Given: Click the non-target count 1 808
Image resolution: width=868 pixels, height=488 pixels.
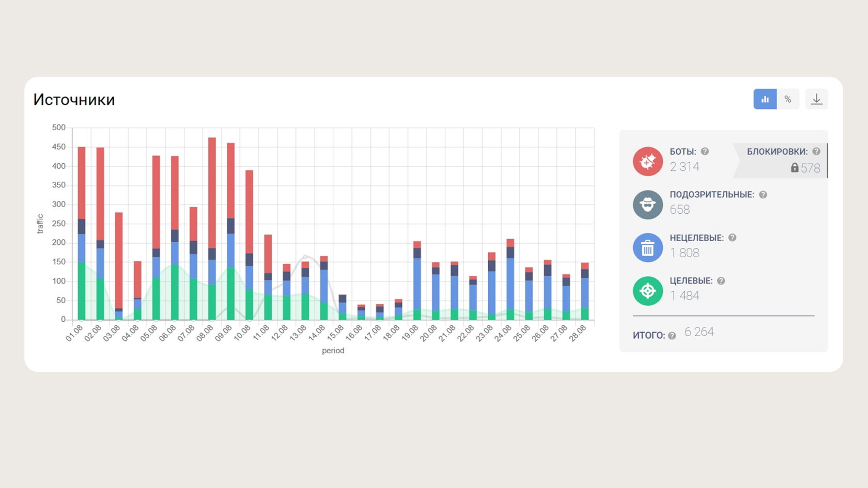Looking at the screenshot, I should [x=685, y=253].
